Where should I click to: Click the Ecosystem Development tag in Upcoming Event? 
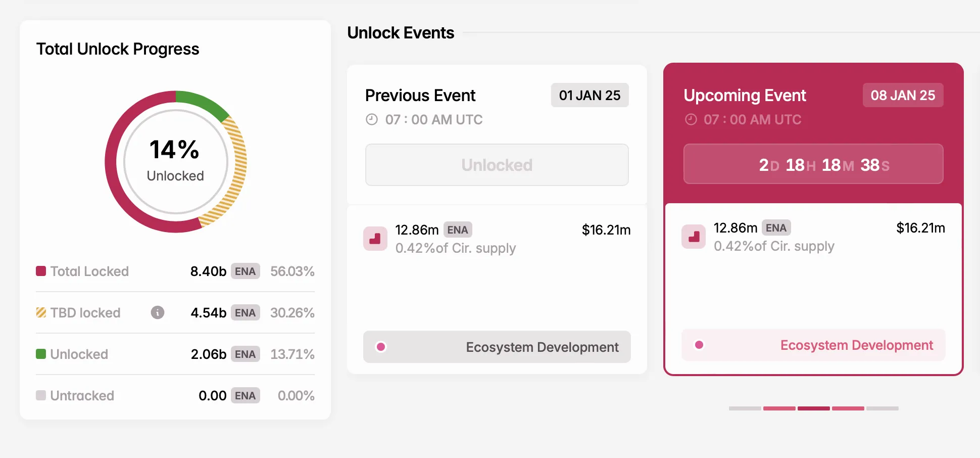pos(813,345)
